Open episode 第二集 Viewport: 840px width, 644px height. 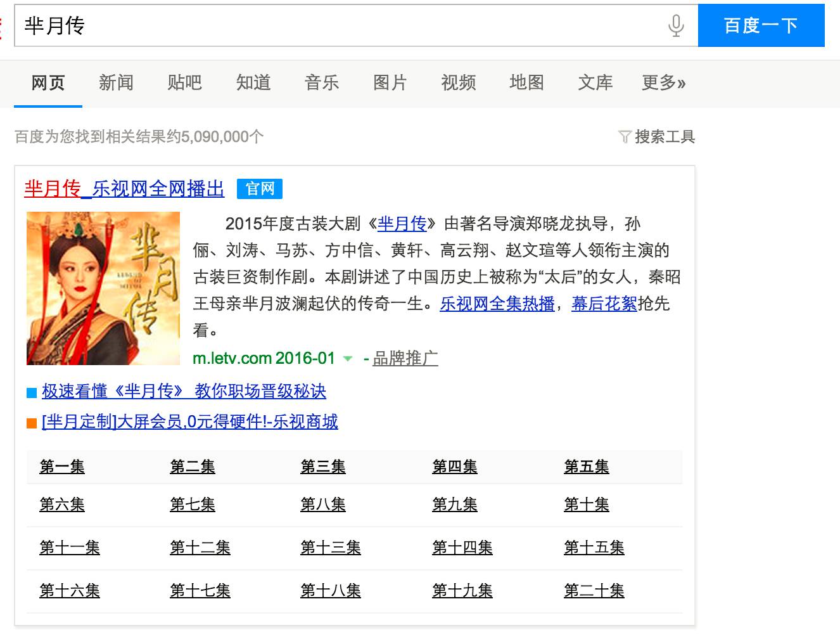(x=193, y=467)
